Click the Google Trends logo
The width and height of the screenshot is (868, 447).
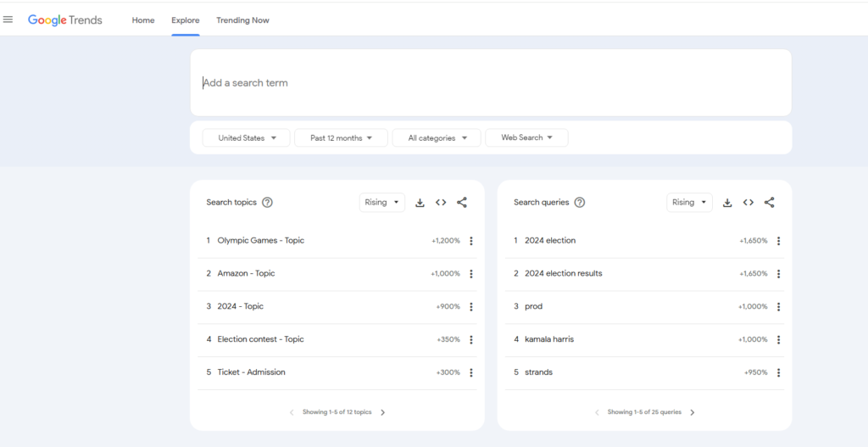(65, 20)
